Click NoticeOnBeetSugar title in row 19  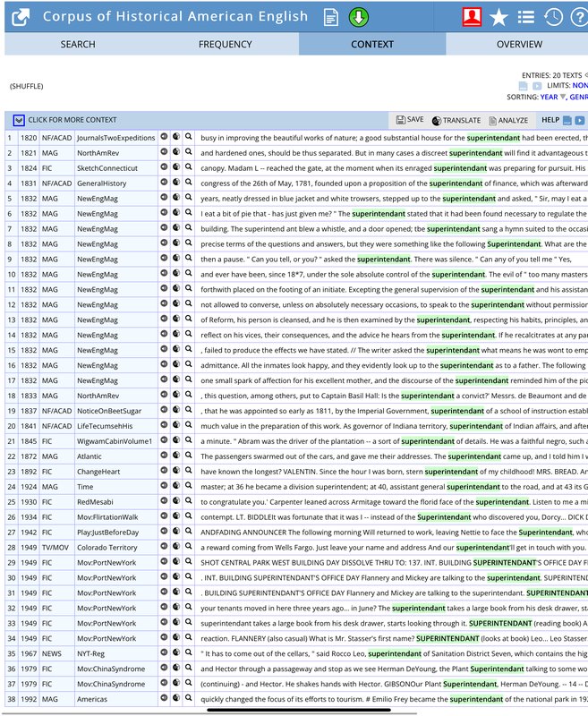pyautogui.click(x=109, y=411)
